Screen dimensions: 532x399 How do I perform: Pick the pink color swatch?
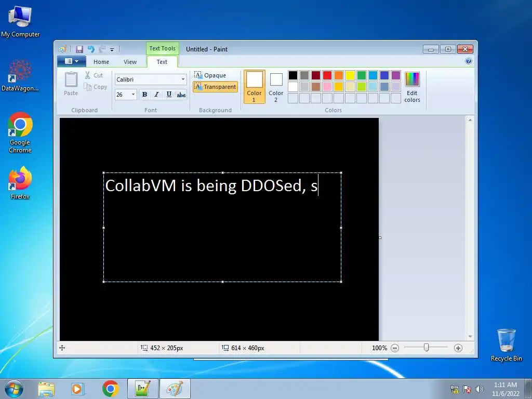(327, 87)
